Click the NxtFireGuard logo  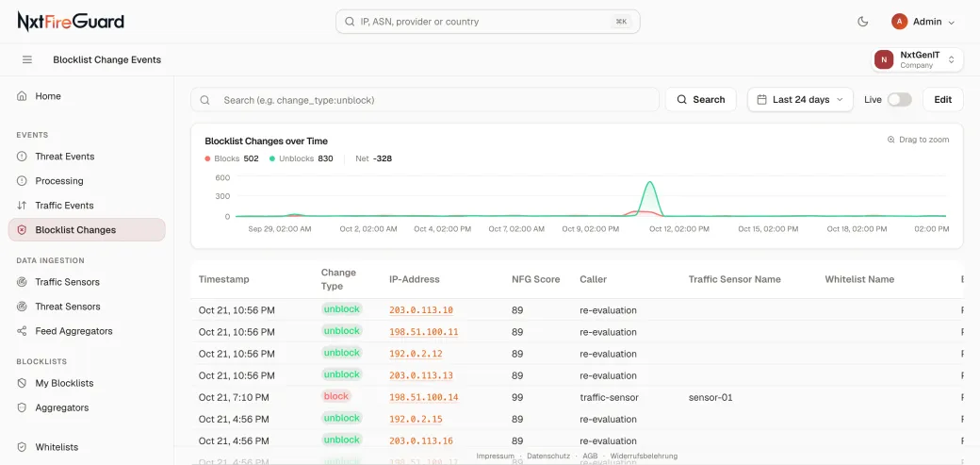click(x=71, y=22)
